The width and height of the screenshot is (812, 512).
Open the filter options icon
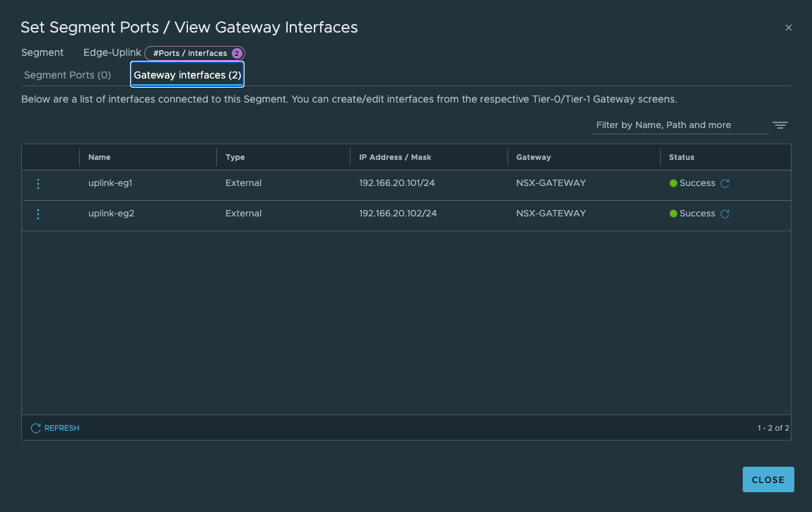[x=780, y=125]
